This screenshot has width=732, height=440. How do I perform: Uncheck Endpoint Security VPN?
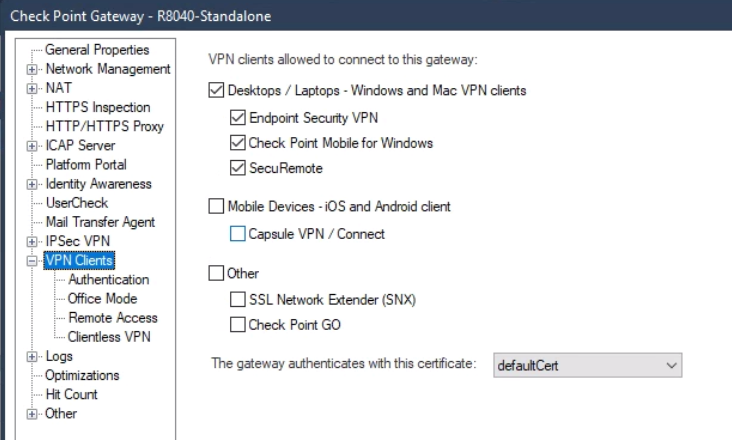[x=238, y=118]
